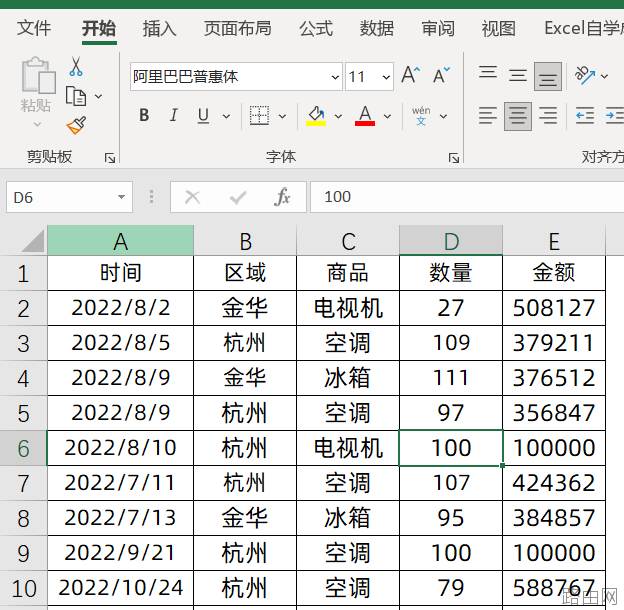Toggle Bold formatting
The width and height of the screenshot is (624, 610).
144,116
